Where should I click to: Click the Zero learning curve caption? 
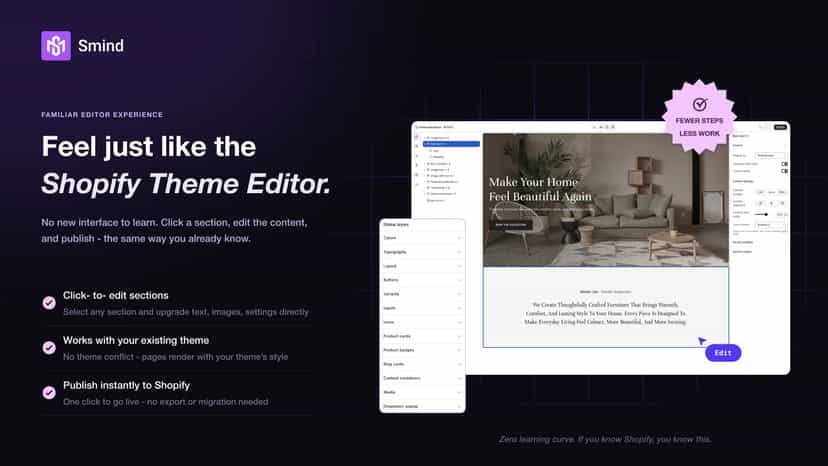605,439
